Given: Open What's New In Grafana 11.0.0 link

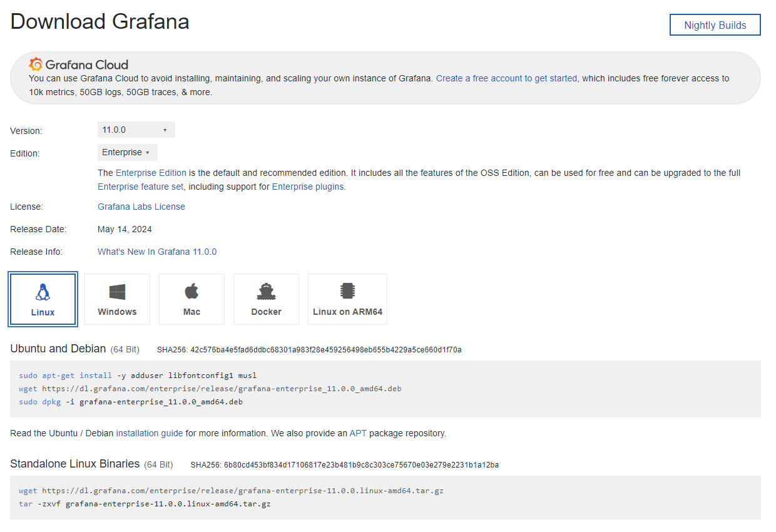Looking at the screenshot, I should coord(157,252).
